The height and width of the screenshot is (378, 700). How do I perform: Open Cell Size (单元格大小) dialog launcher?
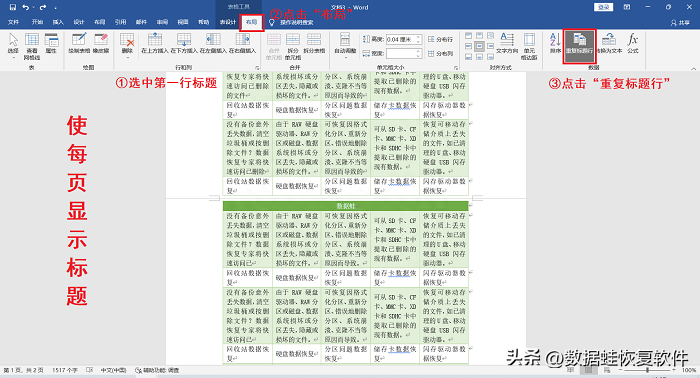(456, 68)
